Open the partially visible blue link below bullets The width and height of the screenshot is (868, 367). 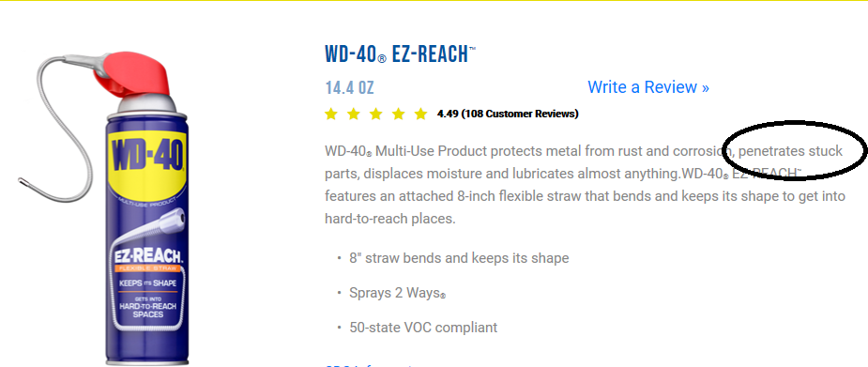[368, 365]
